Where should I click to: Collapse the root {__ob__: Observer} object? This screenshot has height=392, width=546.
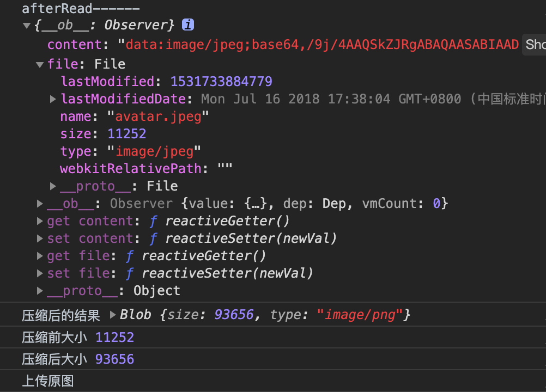click(27, 26)
